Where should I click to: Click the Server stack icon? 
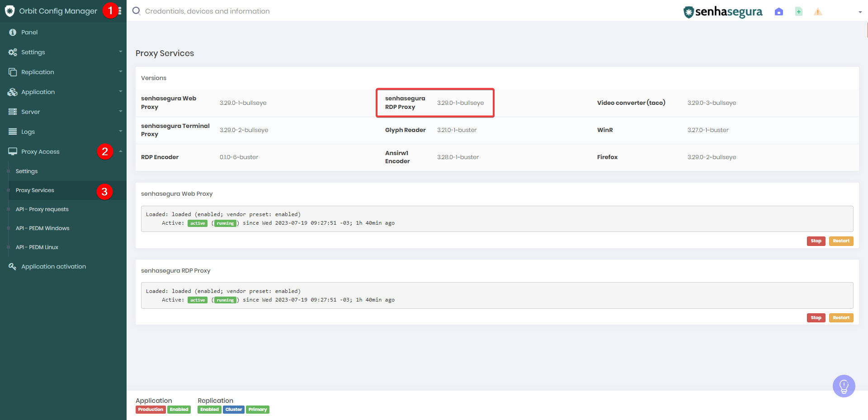pos(13,112)
